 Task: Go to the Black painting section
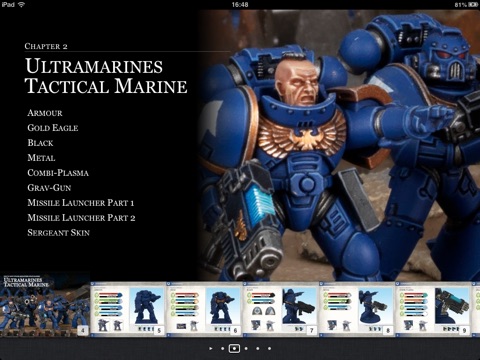pos(40,143)
